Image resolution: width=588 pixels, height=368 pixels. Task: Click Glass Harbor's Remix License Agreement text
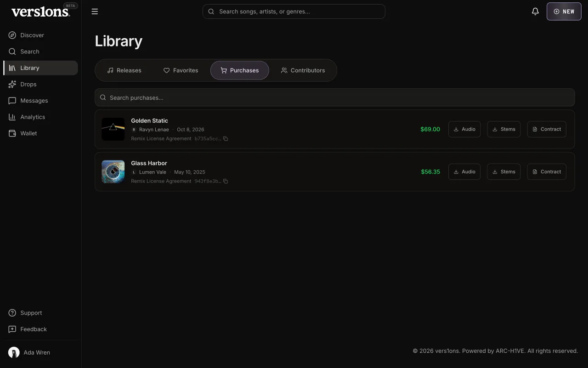coord(161,181)
